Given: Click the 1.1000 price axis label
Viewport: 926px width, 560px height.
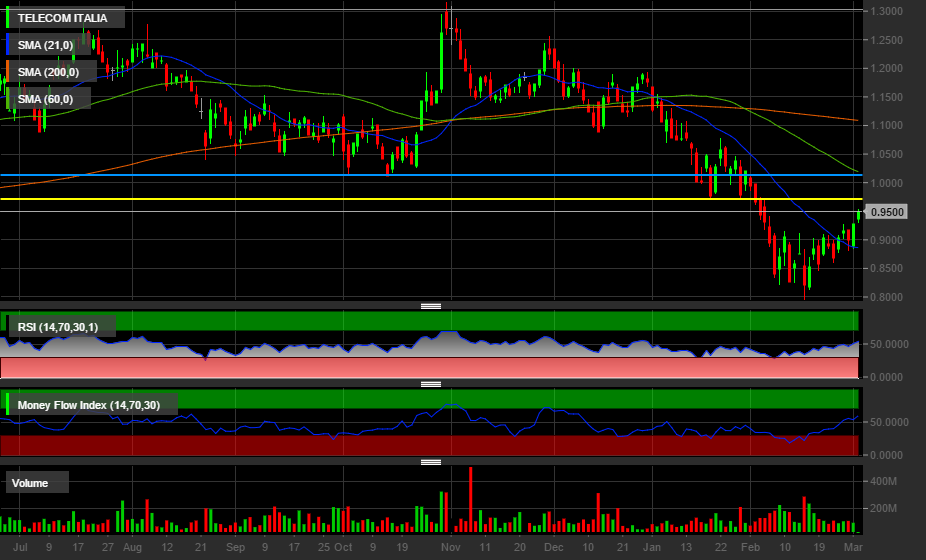Looking at the screenshot, I should pos(886,125).
